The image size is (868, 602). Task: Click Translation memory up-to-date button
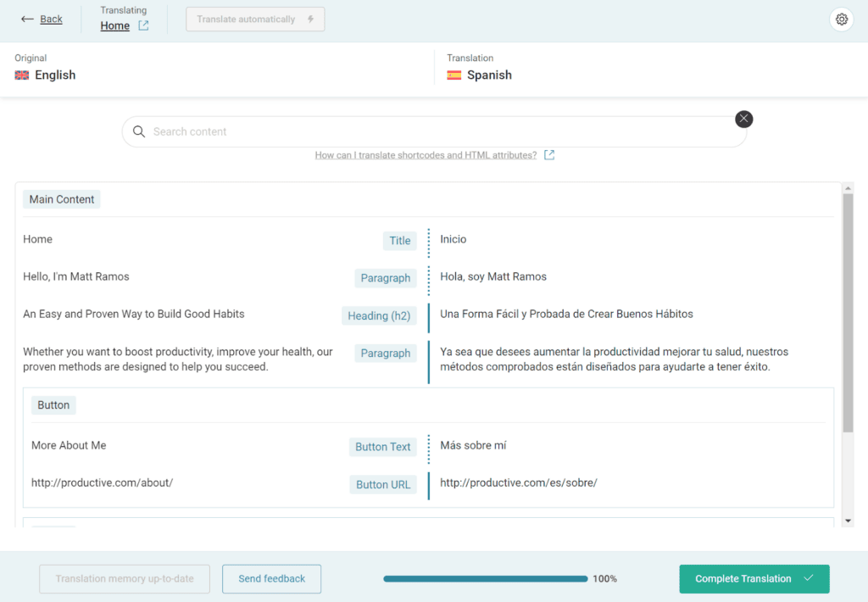click(x=125, y=578)
